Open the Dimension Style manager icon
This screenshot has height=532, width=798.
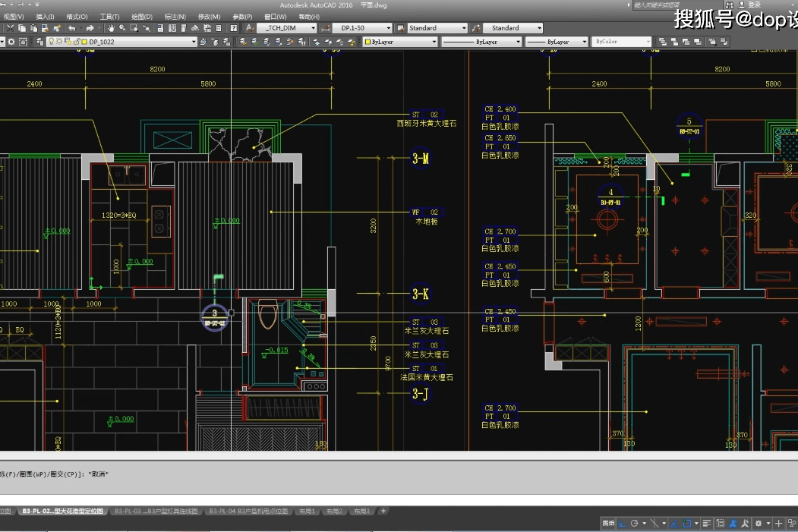pos(326,29)
